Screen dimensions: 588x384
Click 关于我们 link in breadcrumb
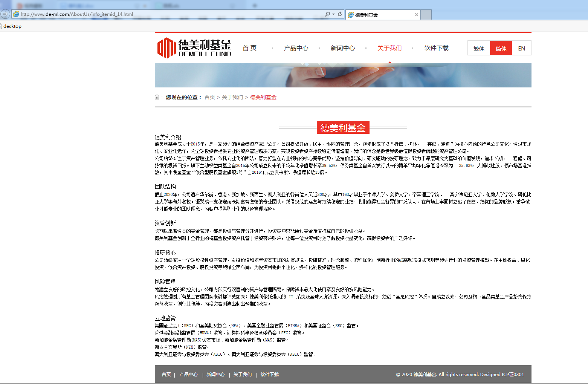(x=232, y=97)
